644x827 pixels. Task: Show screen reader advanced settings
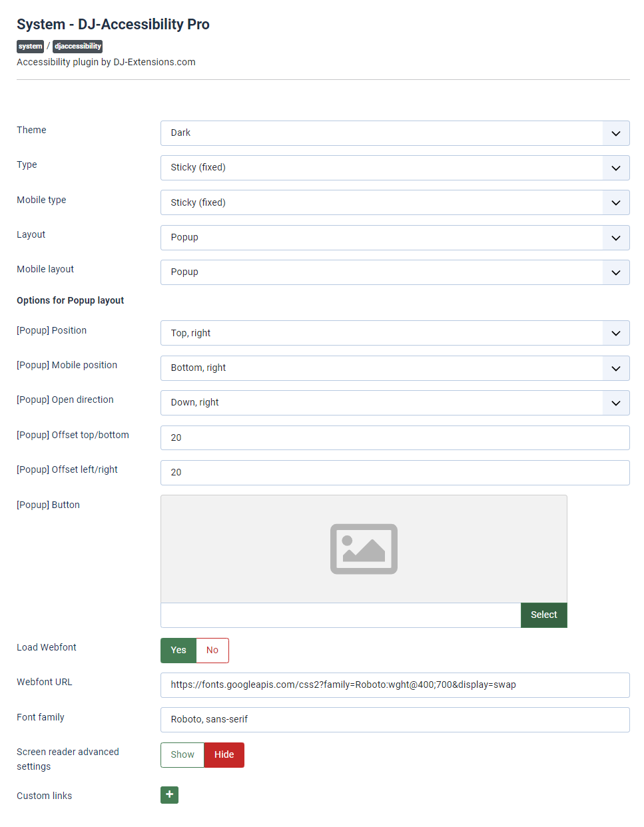[182, 755]
